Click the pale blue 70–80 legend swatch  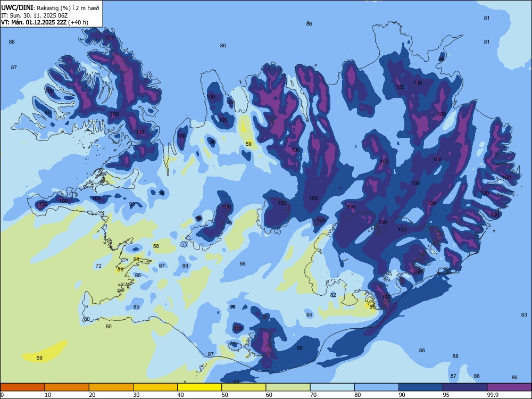(332, 387)
